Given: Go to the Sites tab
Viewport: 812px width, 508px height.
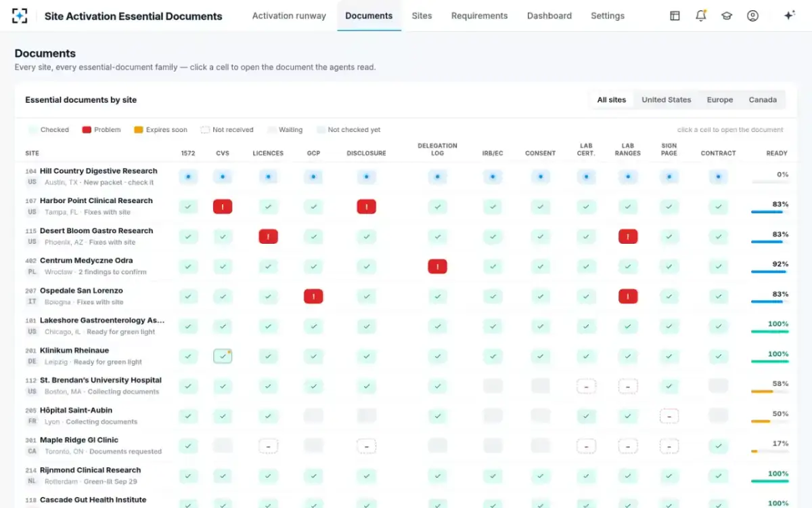Looking at the screenshot, I should point(422,16).
